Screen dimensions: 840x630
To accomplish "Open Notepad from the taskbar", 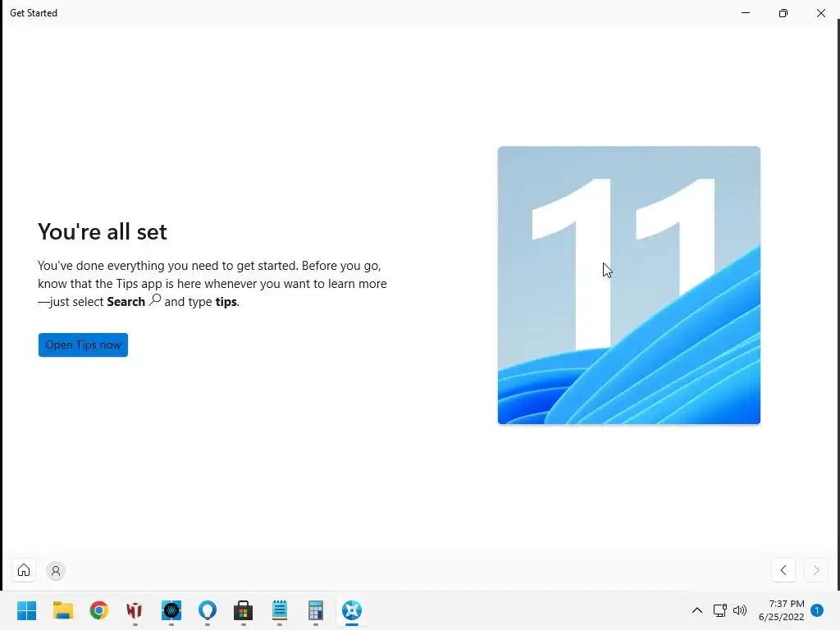I will [280, 610].
